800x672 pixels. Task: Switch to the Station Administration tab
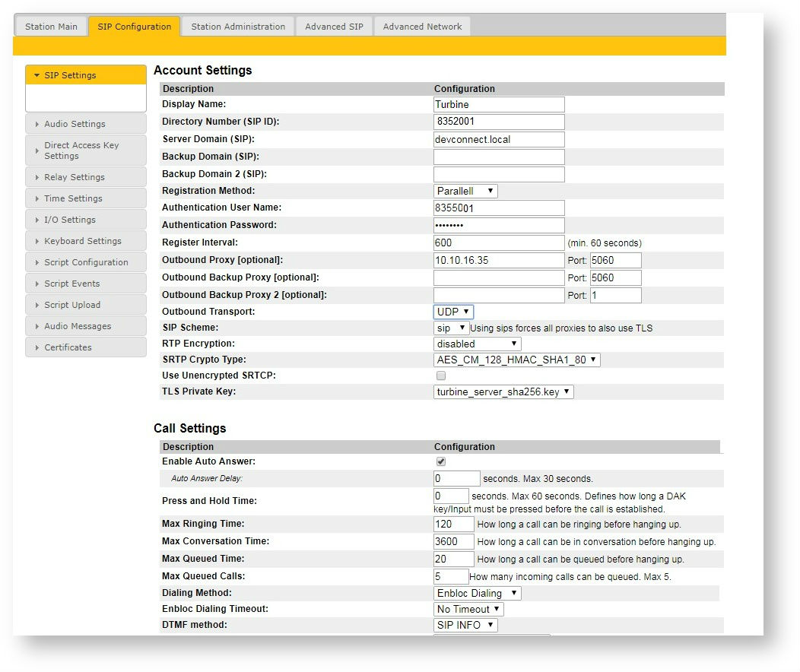(237, 25)
